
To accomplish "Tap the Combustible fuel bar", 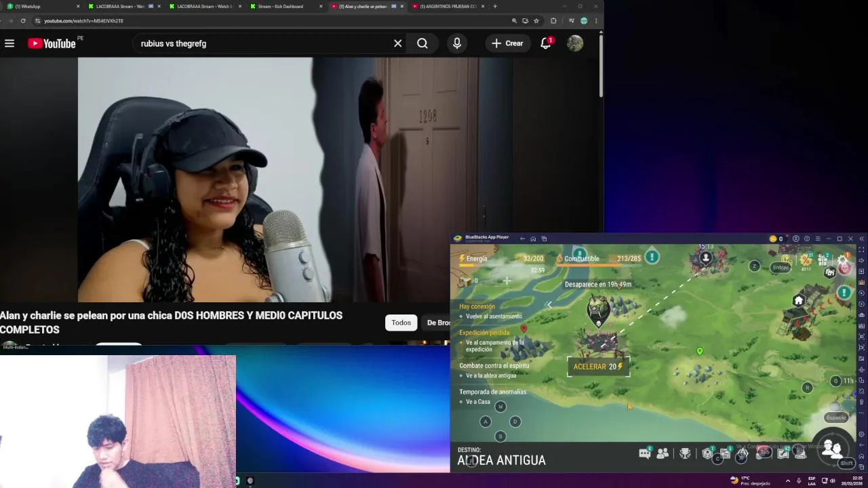I will pos(599,265).
